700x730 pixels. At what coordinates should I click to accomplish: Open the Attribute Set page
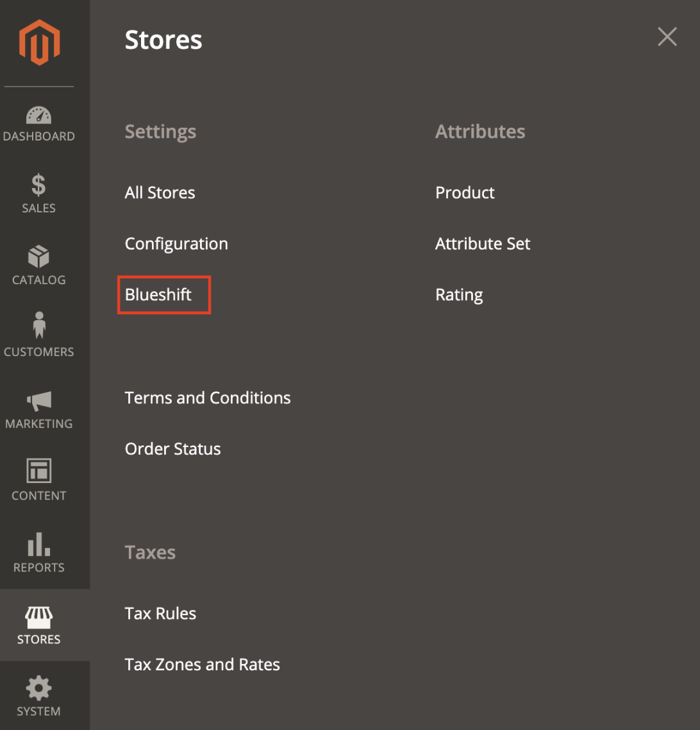point(482,244)
